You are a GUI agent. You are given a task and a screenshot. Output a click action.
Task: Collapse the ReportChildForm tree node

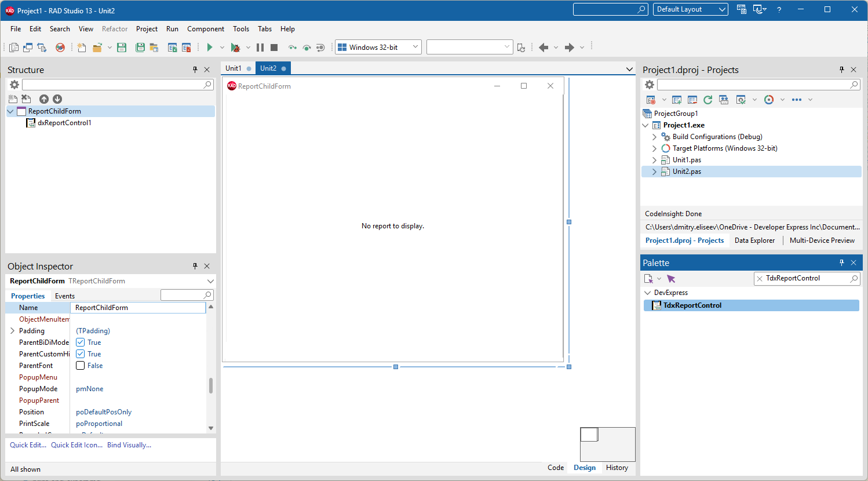click(10, 111)
